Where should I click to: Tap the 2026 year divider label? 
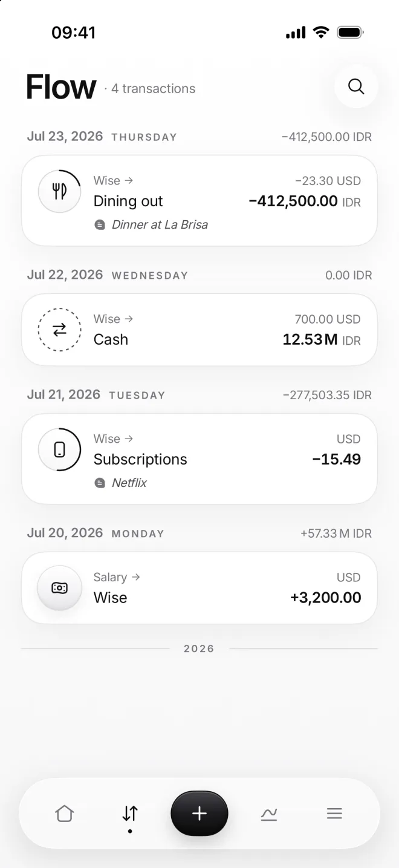(199, 648)
